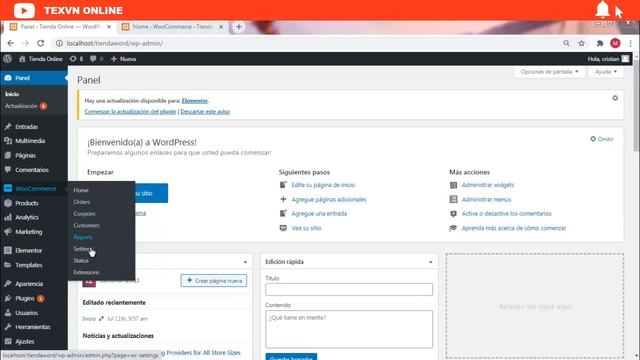Collapse the Edición rápida widget
Image resolution: width=640 pixels, height=360 pixels.
(x=431, y=262)
